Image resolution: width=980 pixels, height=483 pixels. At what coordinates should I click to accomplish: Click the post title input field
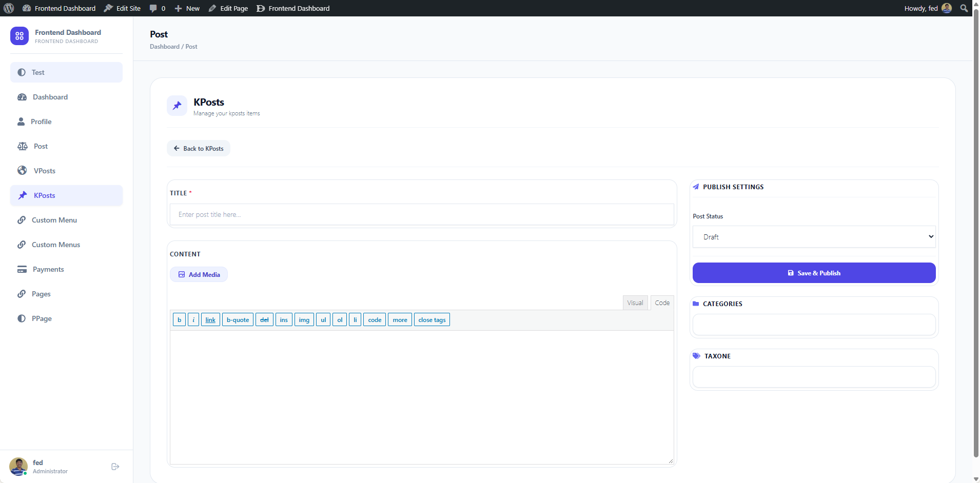(x=422, y=214)
